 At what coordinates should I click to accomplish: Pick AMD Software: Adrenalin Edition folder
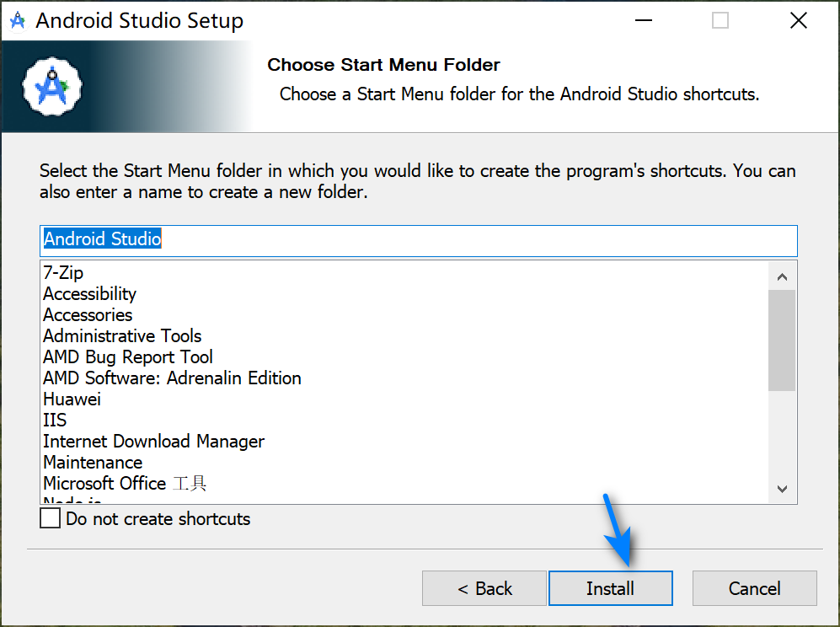click(x=172, y=378)
